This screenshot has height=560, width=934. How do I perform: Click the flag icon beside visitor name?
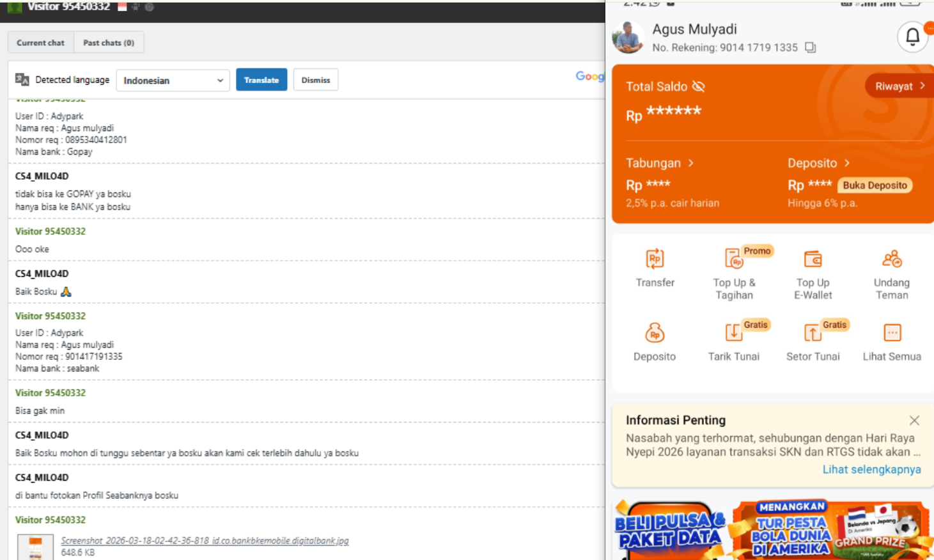point(122,6)
